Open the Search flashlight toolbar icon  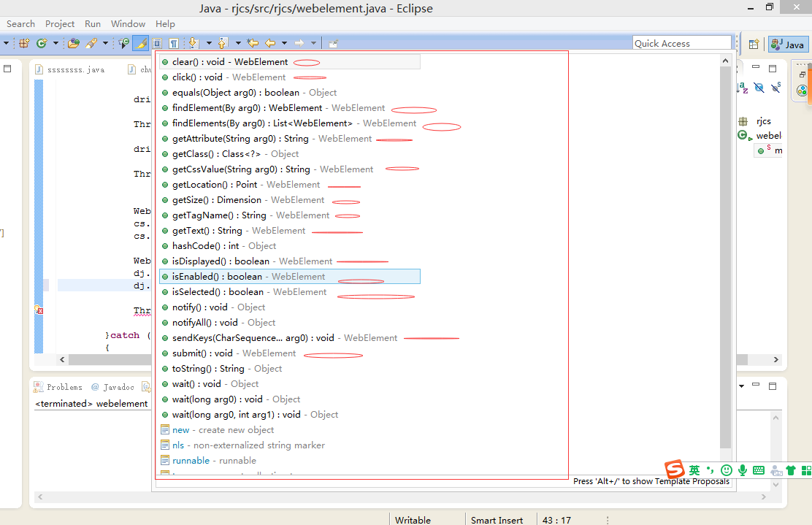point(92,42)
